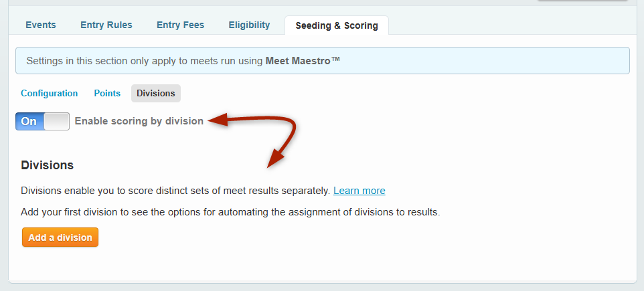The image size is (644, 291).
Task: Click the Enable scoring by division label
Action: [x=139, y=121]
